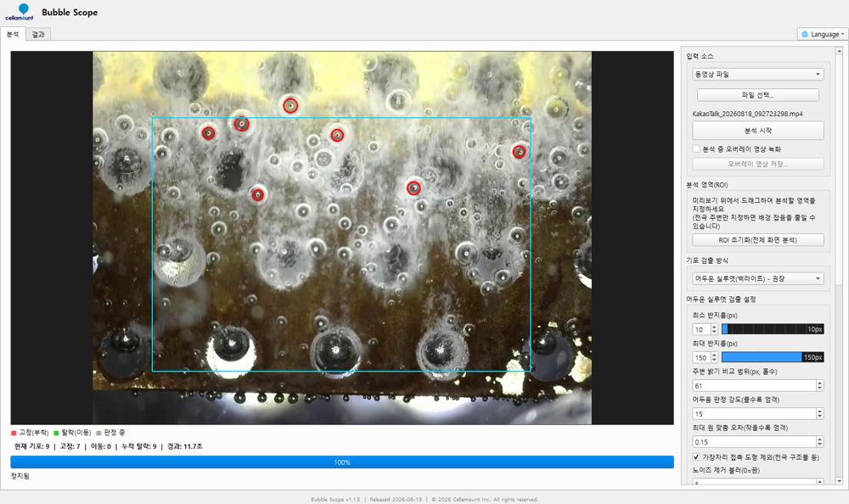Click the gray pending-judgment legend square
The image size is (849, 504).
[x=98, y=433]
